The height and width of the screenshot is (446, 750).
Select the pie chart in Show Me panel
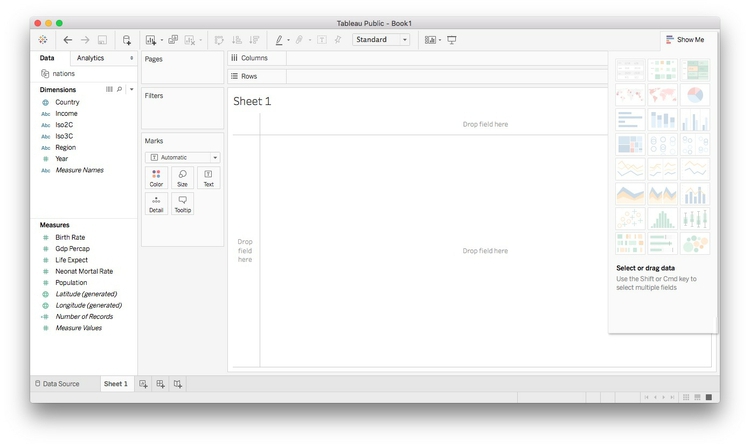(x=695, y=96)
